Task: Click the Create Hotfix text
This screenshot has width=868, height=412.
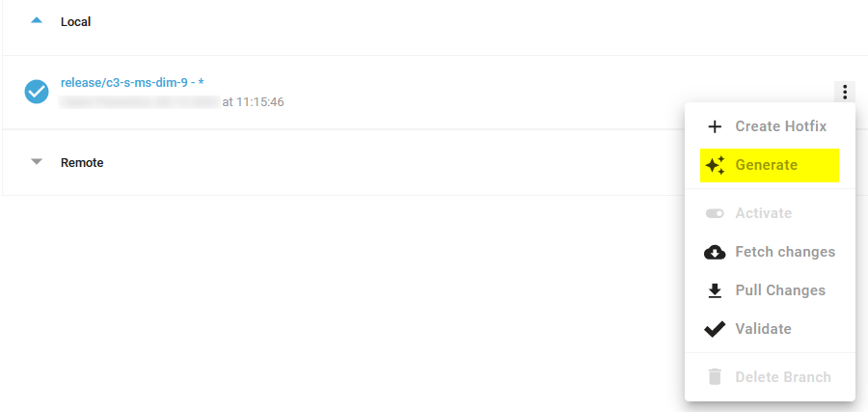Action: coord(780,126)
